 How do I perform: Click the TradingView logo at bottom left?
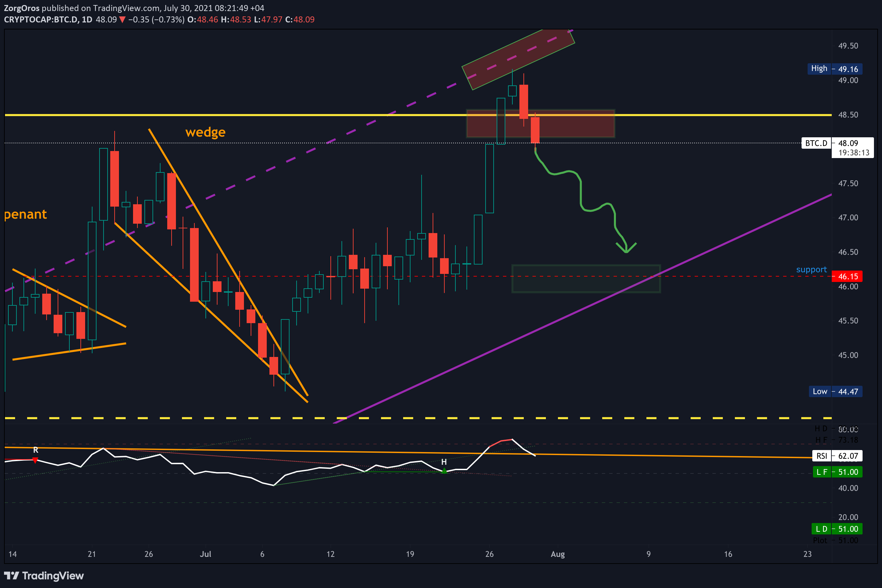point(44,576)
